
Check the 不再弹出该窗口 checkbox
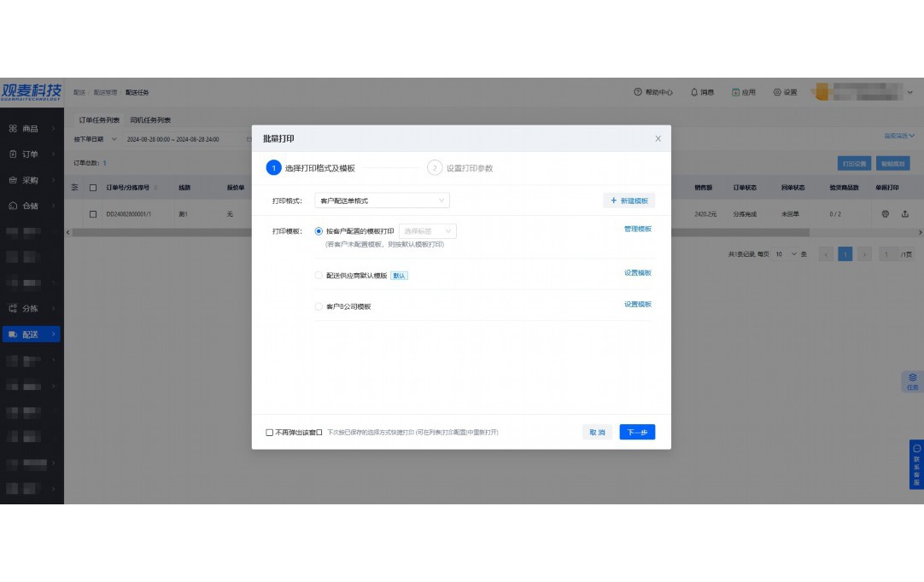click(x=270, y=433)
